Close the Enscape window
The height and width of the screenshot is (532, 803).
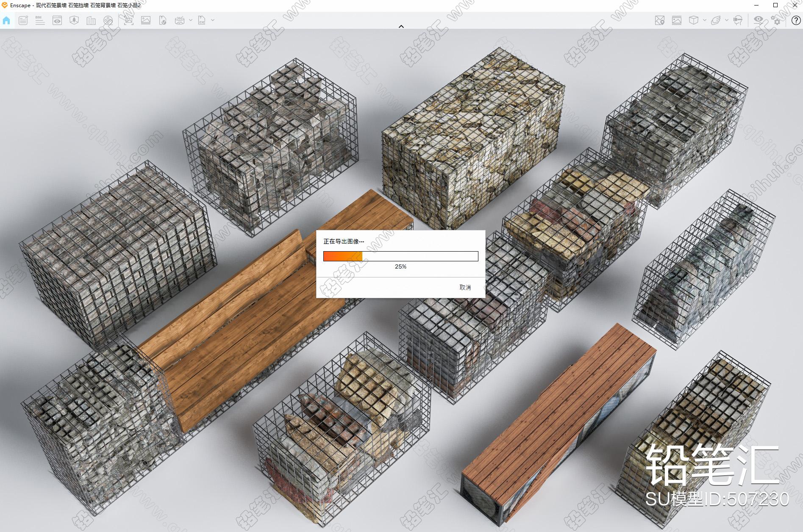pos(794,5)
